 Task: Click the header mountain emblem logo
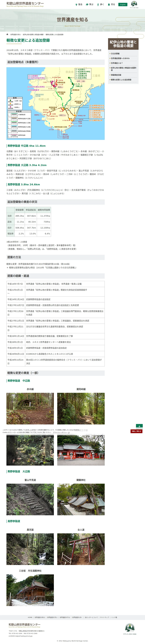(134, 5)
